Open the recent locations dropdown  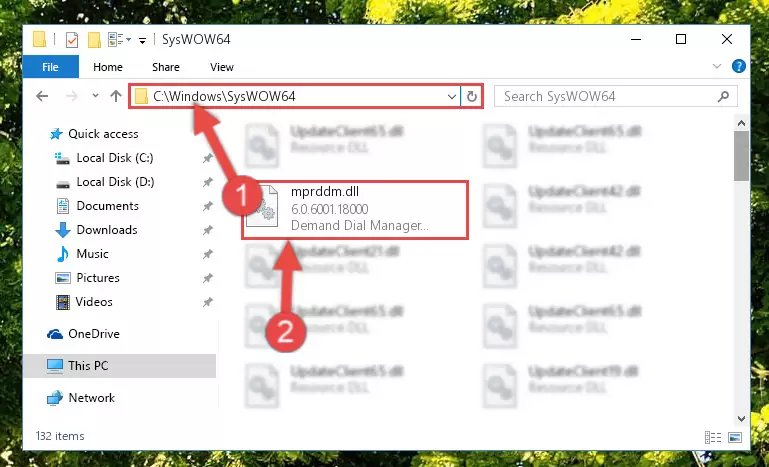(x=95, y=96)
